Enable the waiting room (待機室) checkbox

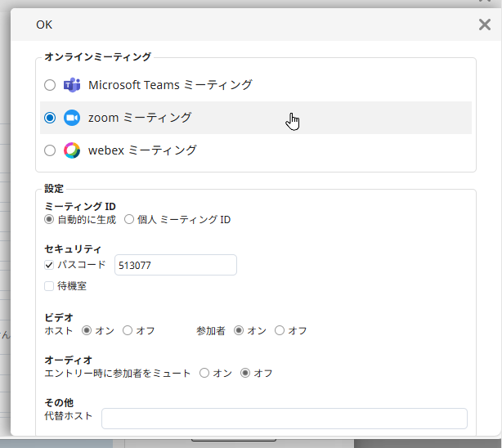49,286
